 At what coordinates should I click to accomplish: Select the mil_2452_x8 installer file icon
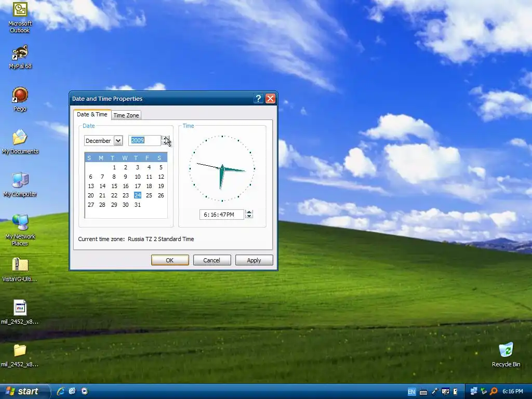[20, 312]
